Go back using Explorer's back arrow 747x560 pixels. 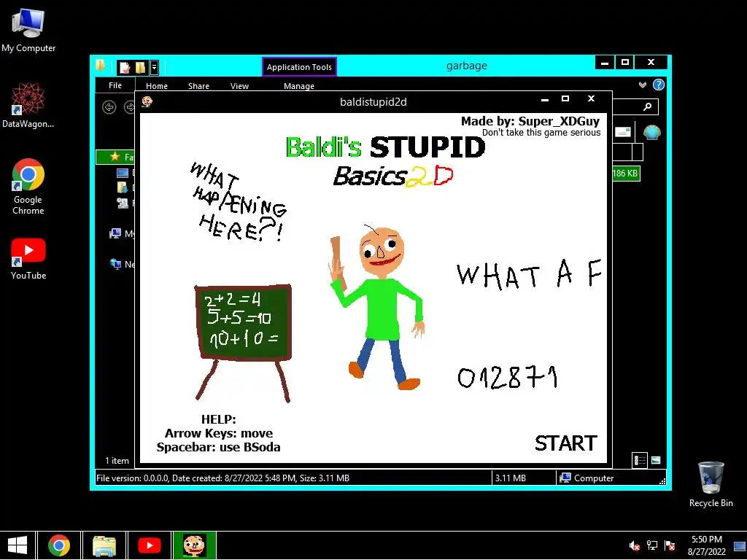click(109, 107)
